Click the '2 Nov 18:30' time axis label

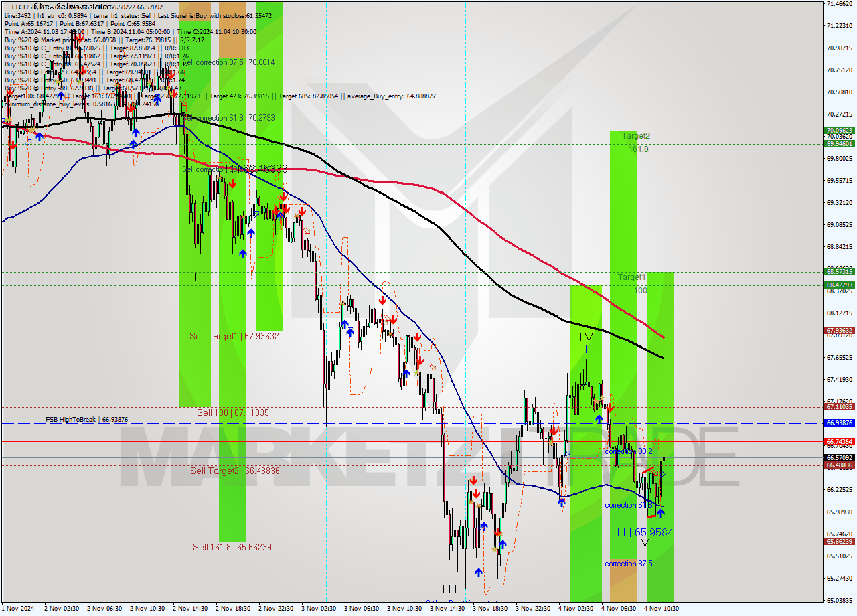point(233,609)
